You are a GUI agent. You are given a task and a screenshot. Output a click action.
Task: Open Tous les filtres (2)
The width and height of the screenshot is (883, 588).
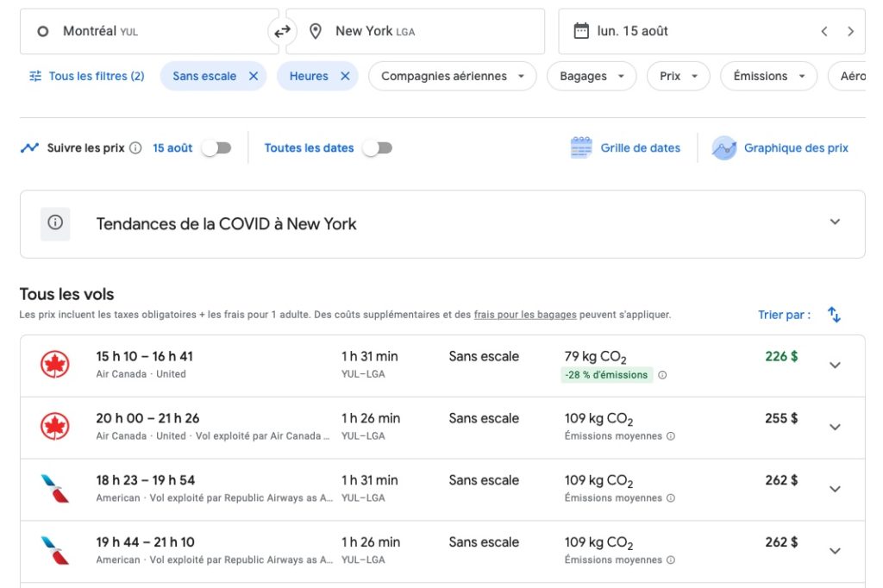pos(86,76)
